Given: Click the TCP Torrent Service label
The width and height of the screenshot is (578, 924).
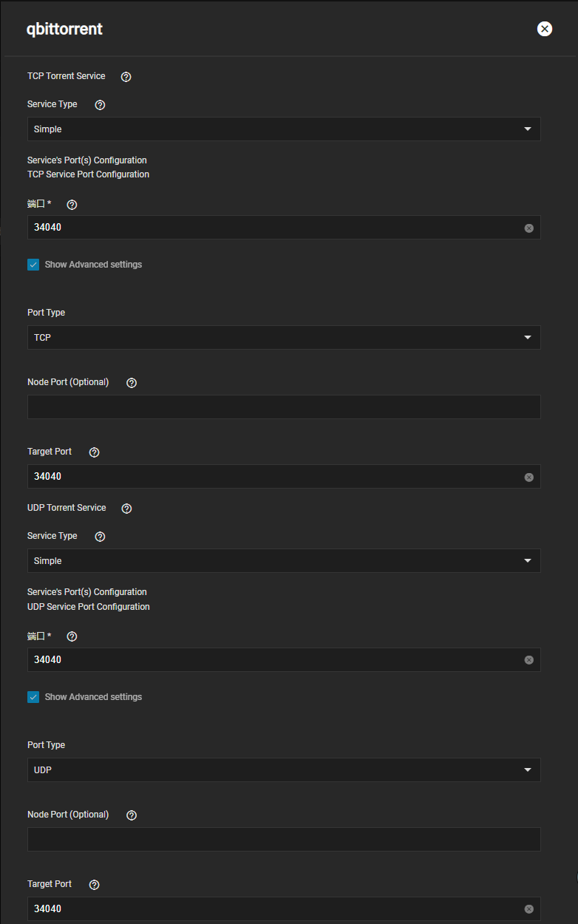Looking at the screenshot, I should pos(67,76).
